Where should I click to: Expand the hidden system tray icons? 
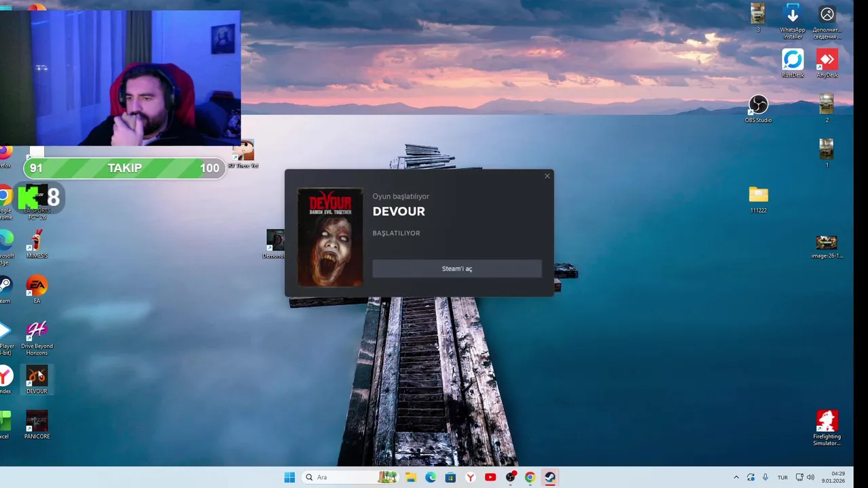click(736, 477)
